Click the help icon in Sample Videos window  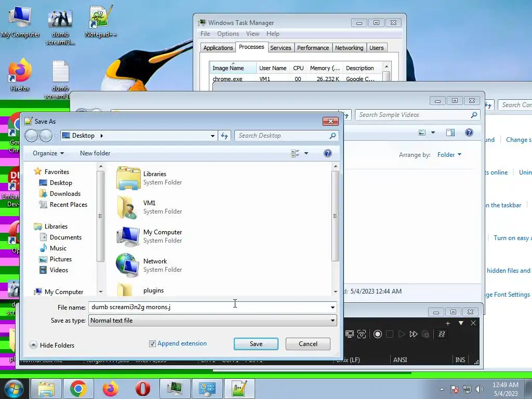click(x=469, y=132)
